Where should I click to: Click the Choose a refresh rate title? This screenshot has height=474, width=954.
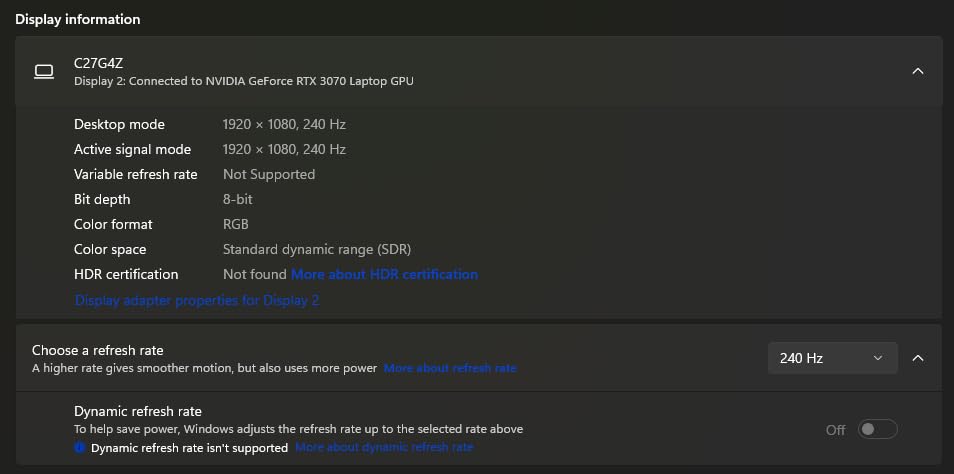tap(97, 350)
